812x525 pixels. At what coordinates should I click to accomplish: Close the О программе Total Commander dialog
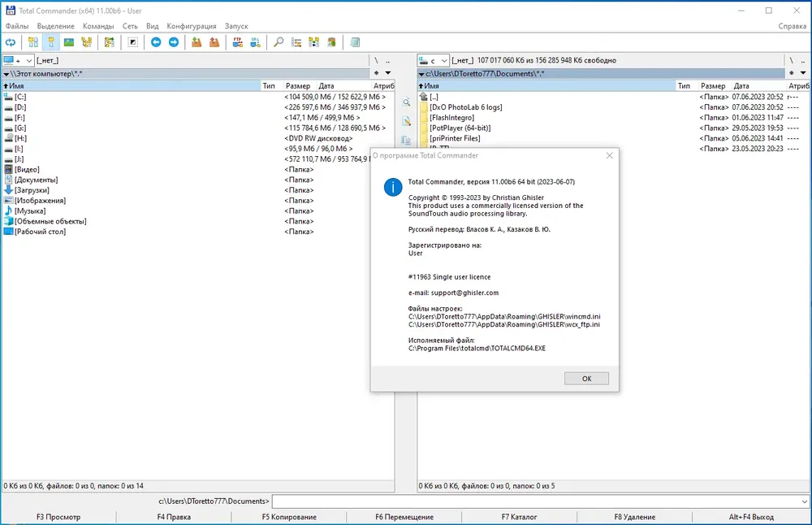(610, 155)
